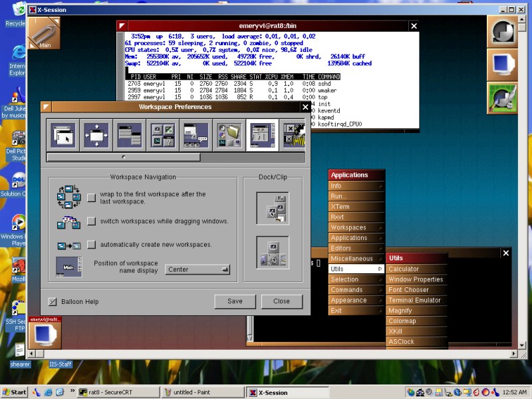Select the Icon Preferences panel icon
The width and height of the screenshot is (532, 399).
[163, 136]
